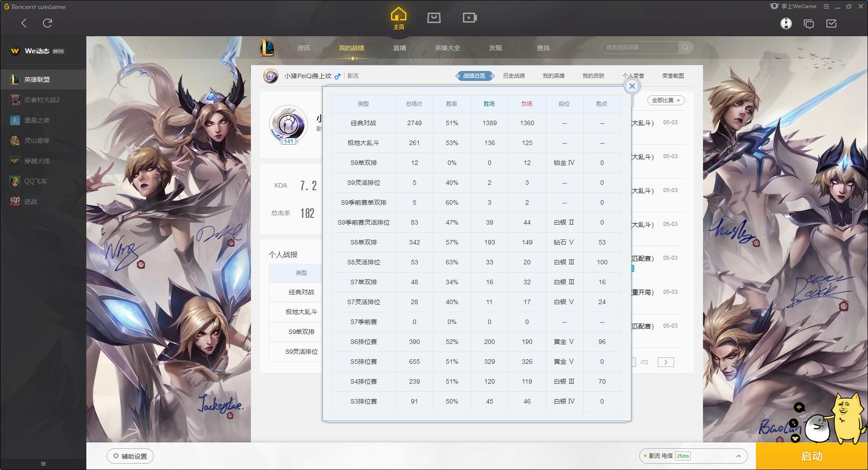Click the search magnifier button
This screenshot has width=868, height=470.
[686, 47]
